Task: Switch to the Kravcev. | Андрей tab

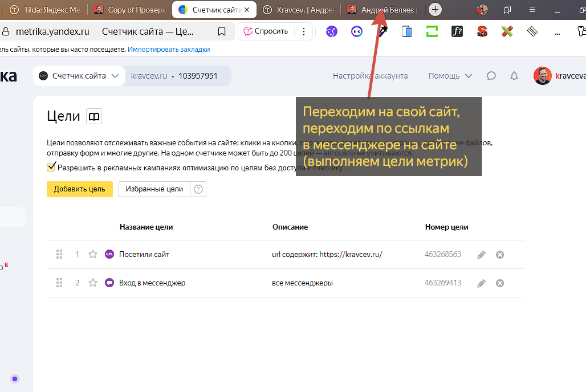Action: 299,10
